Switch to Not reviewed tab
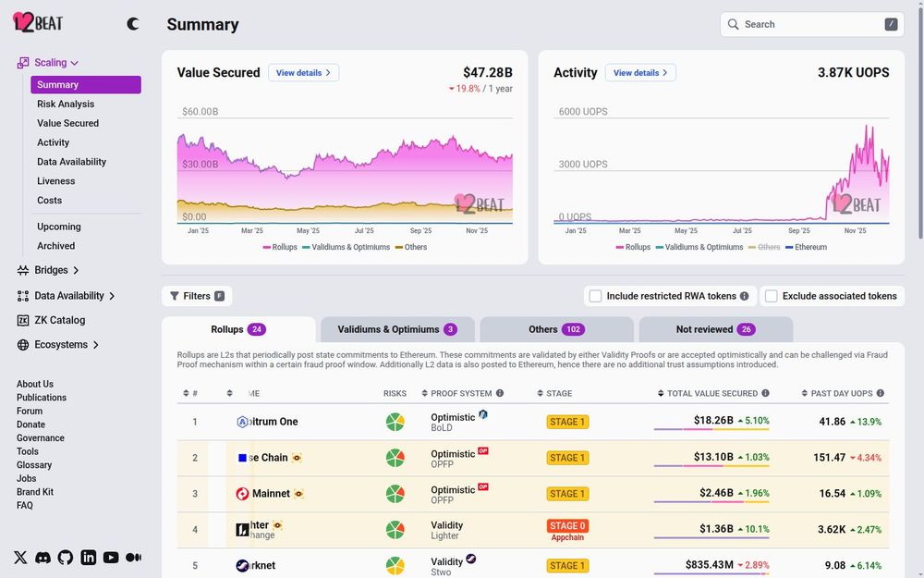The width and height of the screenshot is (924, 578). coord(716,329)
